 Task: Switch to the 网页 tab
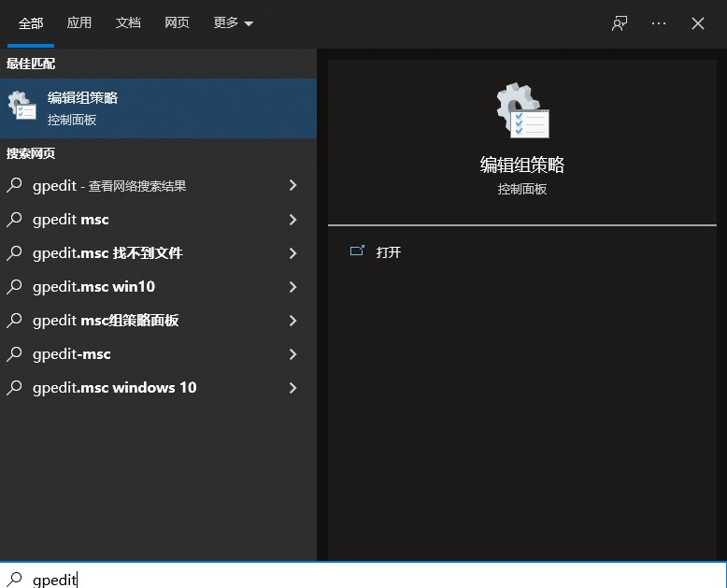(x=178, y=22)
